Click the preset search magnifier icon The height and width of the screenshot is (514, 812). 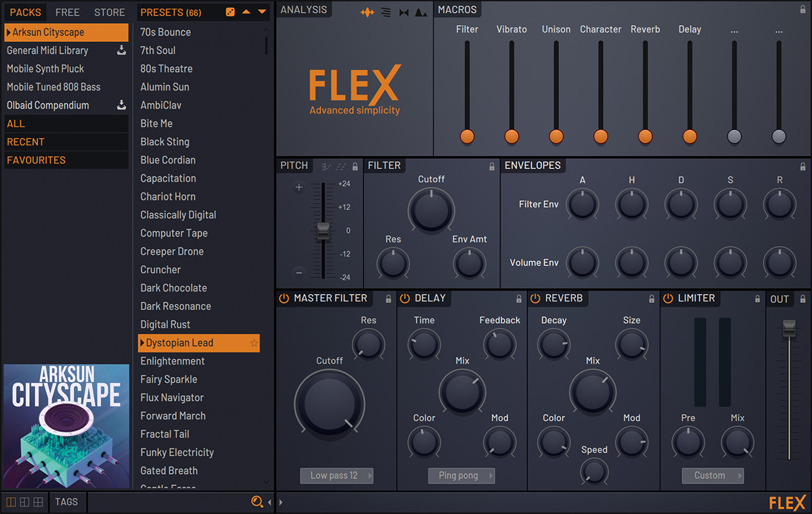(x=257, y=502)
